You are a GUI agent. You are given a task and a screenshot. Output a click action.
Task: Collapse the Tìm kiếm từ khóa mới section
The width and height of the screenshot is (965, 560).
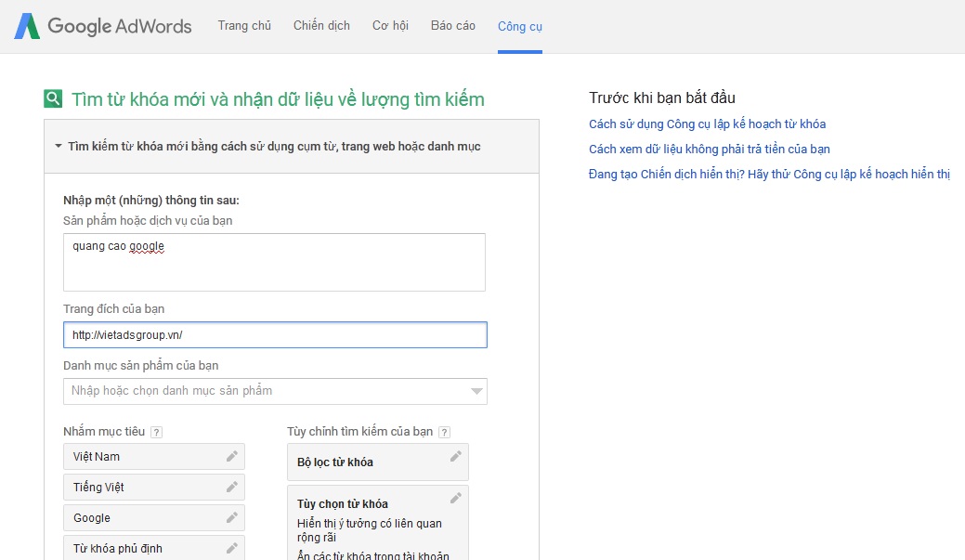(59, 146)
